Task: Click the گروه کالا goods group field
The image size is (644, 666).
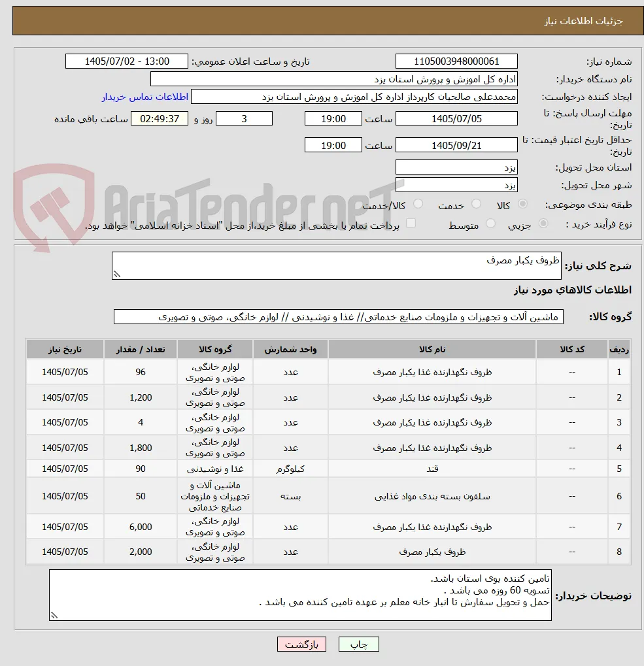Action: [339, 317]
